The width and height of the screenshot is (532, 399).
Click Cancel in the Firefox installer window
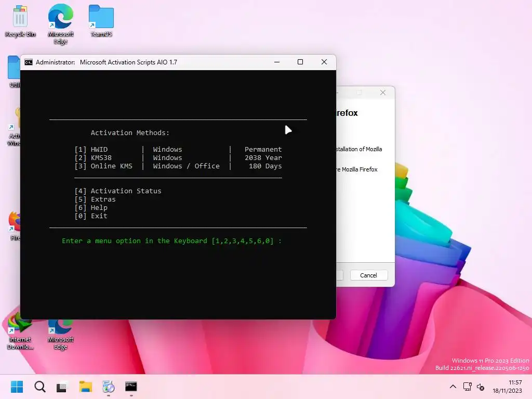pos(368,275)
